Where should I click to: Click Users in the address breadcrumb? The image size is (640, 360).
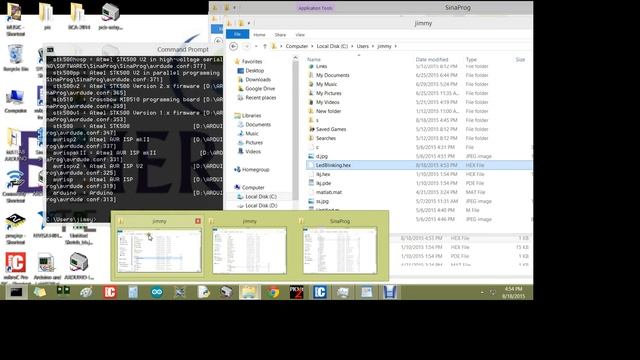[362, 46]
